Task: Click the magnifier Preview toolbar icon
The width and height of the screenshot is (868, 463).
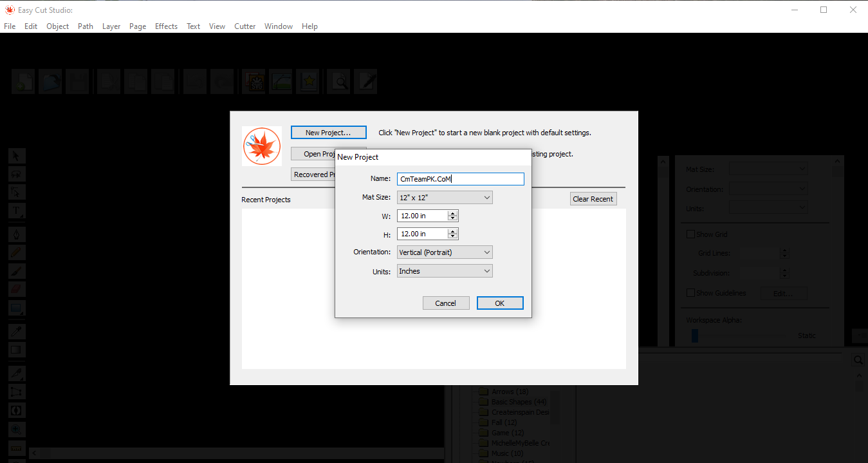Action: 339,82
